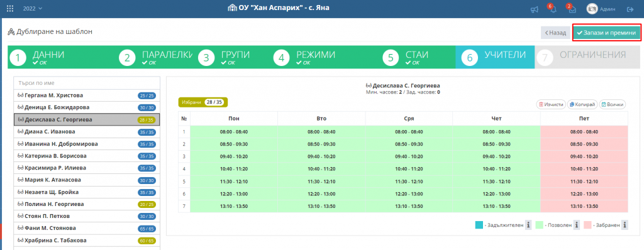Toggle Friday 13:10 - 13:50 forbidden slot

(584, 206)
